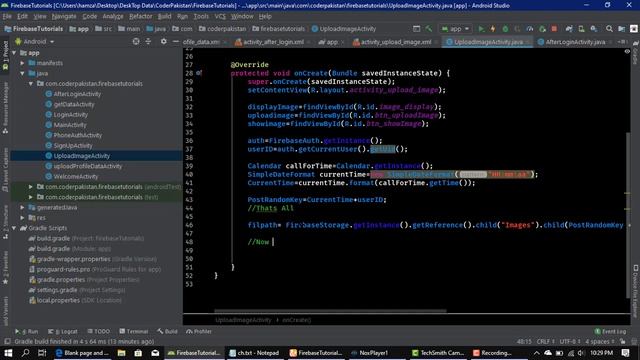Click tool window quick access icon bottom-left
The image size is (640, 360).
[x=7, y=341]
